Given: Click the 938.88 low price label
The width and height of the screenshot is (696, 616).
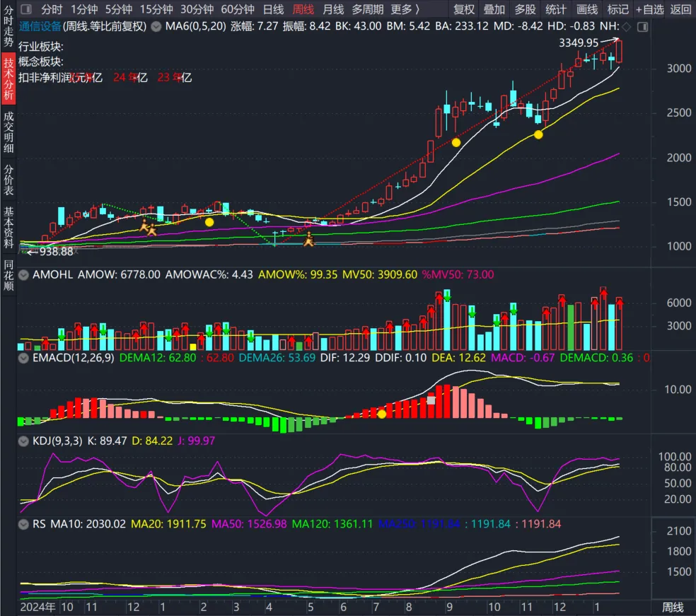Looking at the screenshot, I should pos(57,252).
